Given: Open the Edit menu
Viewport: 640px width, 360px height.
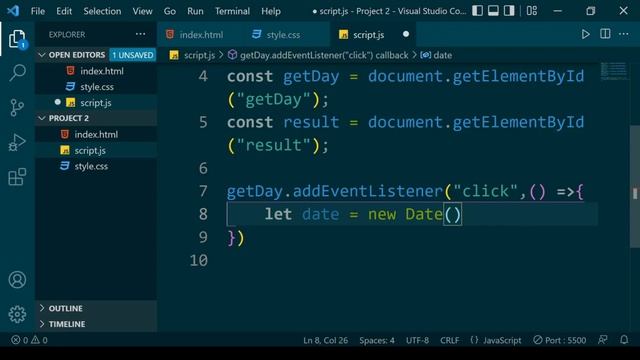Looking at the screenshot, I should coord(64,11).
